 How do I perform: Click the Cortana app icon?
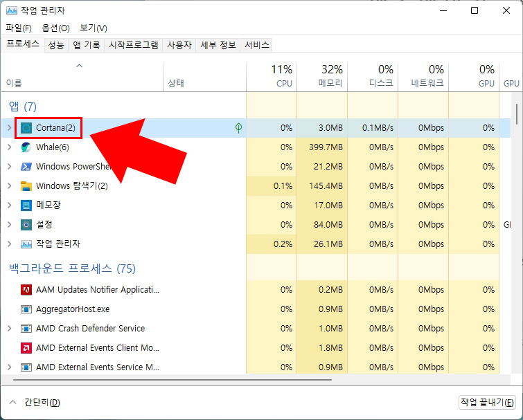coord(26,128)
